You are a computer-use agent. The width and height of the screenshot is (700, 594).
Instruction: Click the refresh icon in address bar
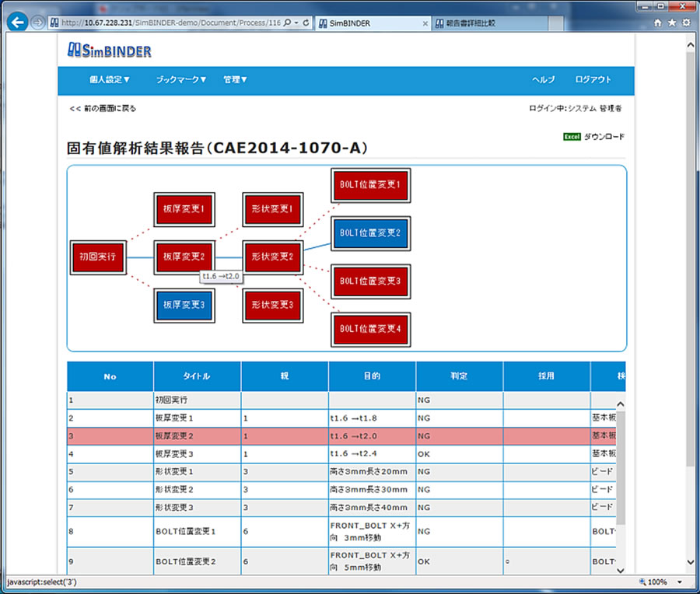[305, 23]
